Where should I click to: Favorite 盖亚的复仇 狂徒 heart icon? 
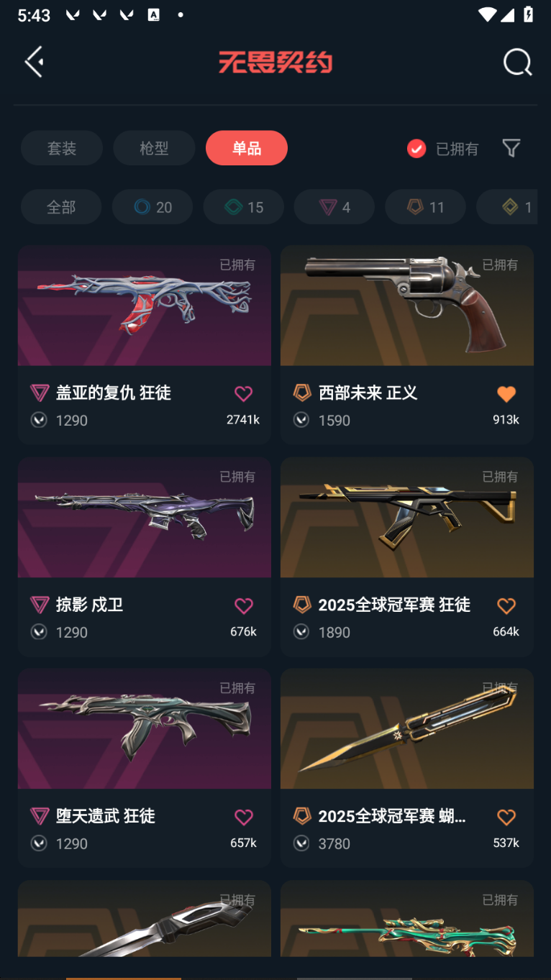(x=244, y=393)
